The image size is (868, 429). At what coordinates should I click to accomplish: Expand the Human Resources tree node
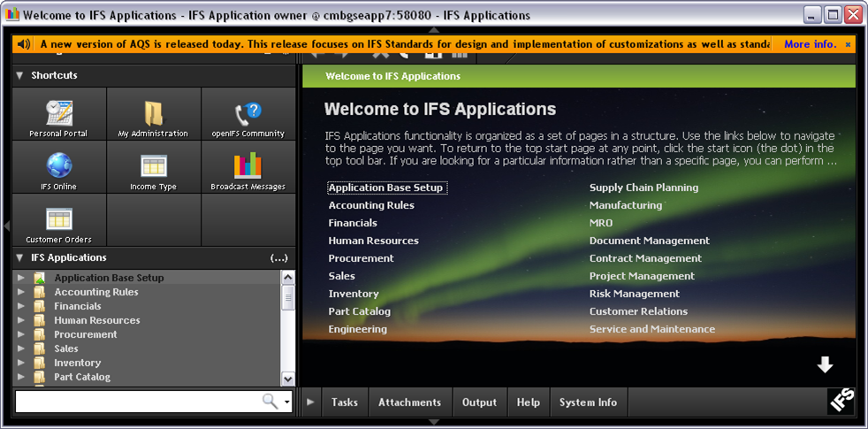(21, 320)
